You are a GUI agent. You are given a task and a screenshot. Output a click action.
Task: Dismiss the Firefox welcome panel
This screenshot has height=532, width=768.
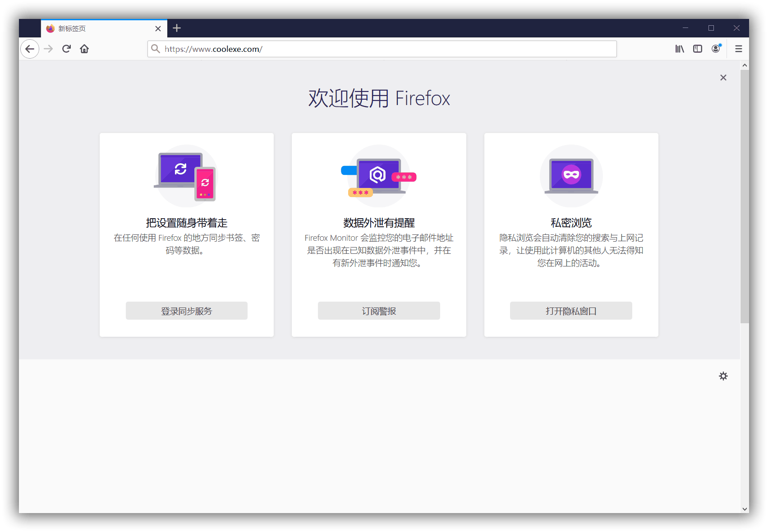pos(723,78)
